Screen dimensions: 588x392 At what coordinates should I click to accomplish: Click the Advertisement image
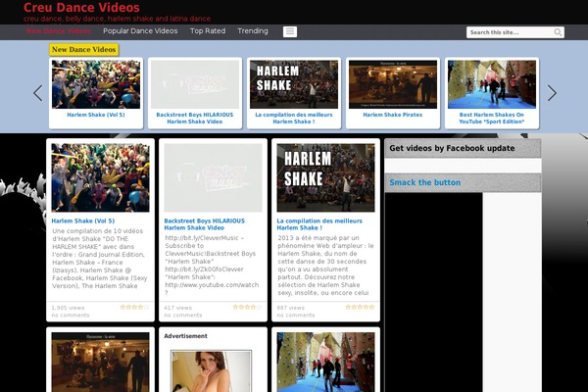pos(211,371)
